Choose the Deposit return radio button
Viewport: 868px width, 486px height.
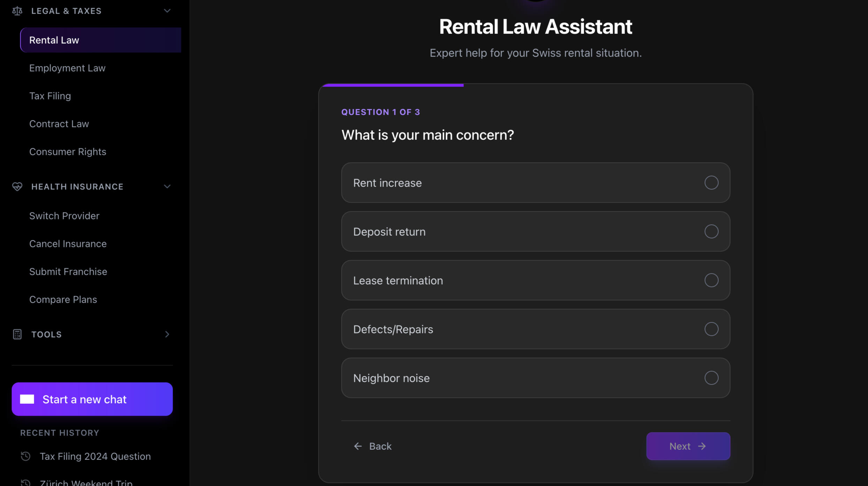click(711, 231)
